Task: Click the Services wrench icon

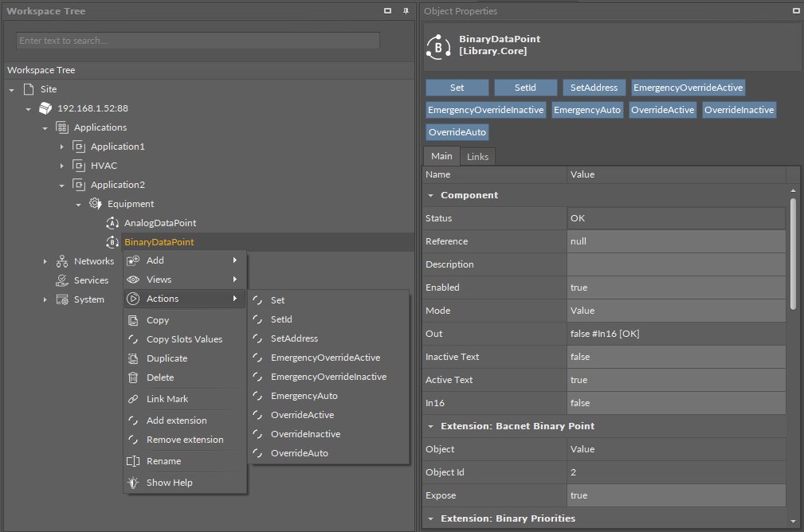Action: coord(61,280)
